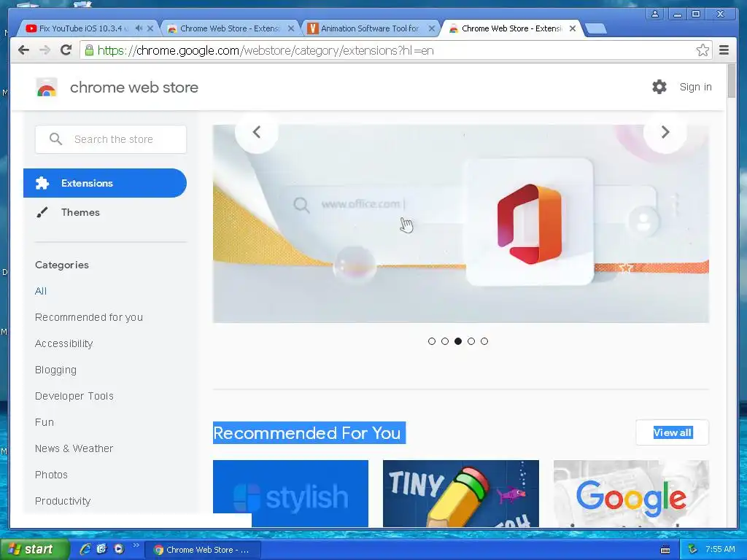Select the Extensions sidebar item
Viewport: 747px width, 560px height.
pyautogui.click(x=105, y=183)
